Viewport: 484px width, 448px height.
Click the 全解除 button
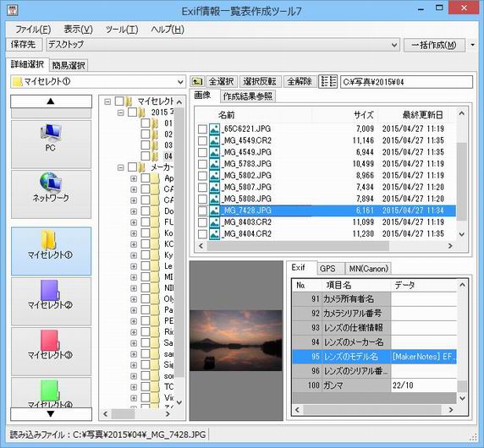click(300, 82)
